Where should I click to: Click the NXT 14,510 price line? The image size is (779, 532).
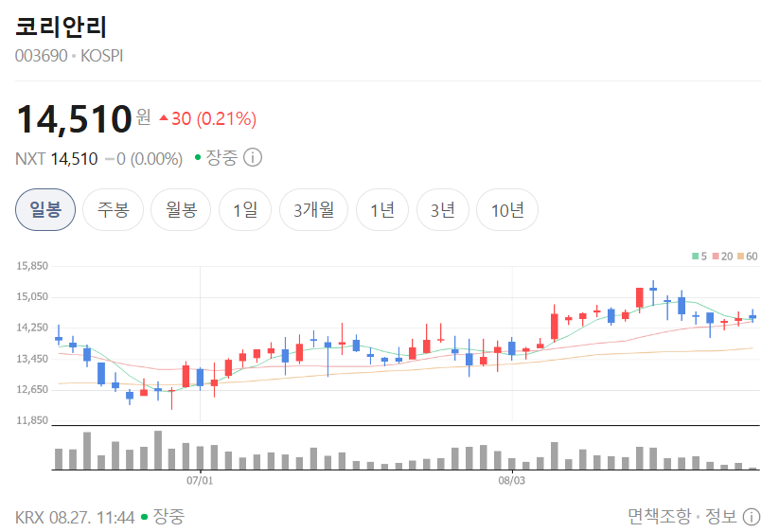click(98, 159)
